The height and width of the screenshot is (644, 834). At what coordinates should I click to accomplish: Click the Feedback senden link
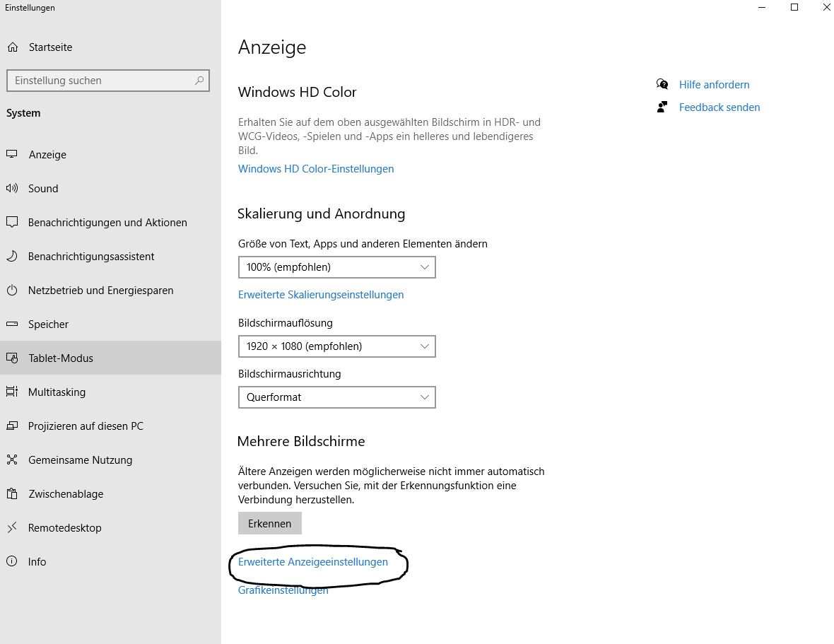[x=719, y=107]
